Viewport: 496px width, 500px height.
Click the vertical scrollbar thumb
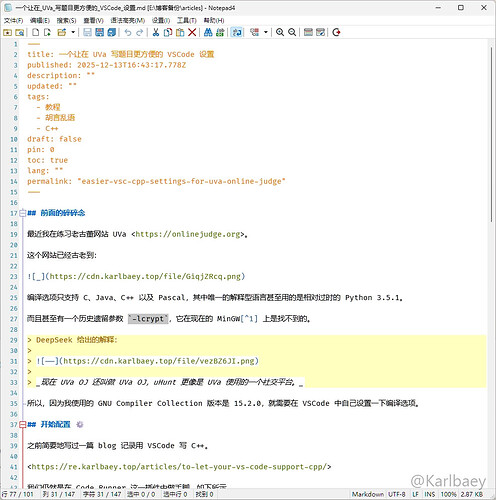pos(491,134)
